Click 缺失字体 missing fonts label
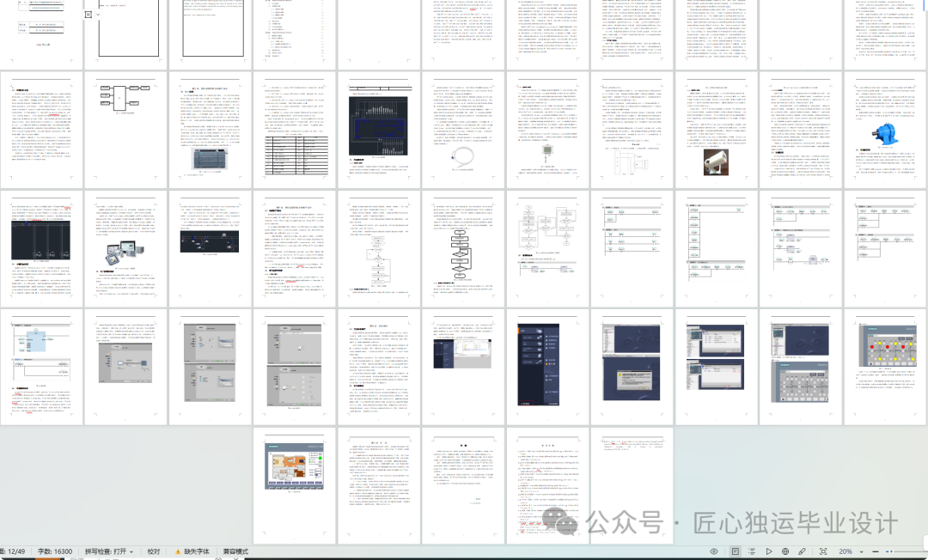This screenshot has width=928, height=560. click(x=197, y=551)
